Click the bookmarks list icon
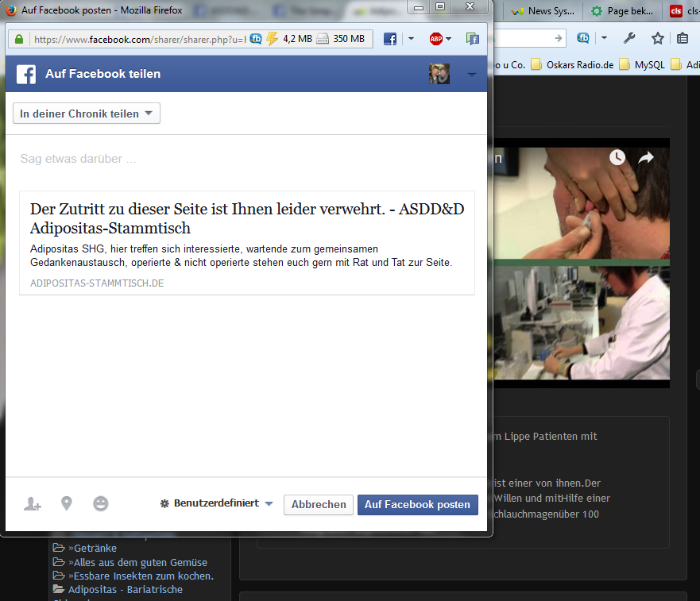700x601 pixels. tap(683, 39)
